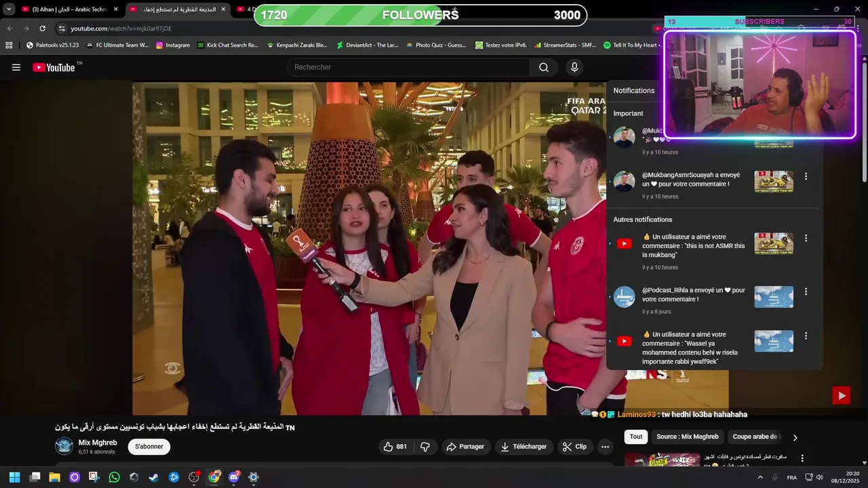Click the search magnifier button
This screenshot has height=488, width=868.
pos(544,67)
